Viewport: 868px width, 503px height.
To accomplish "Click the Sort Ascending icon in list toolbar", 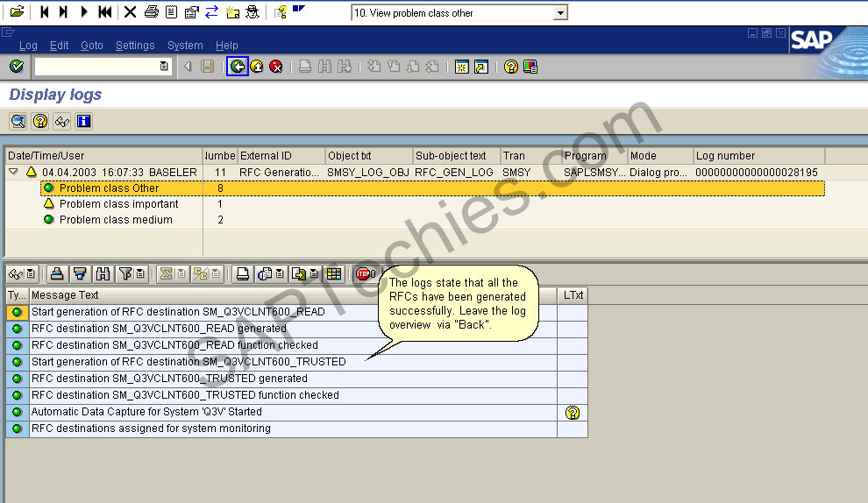I will pyautogui.click(x=56, y=273).
